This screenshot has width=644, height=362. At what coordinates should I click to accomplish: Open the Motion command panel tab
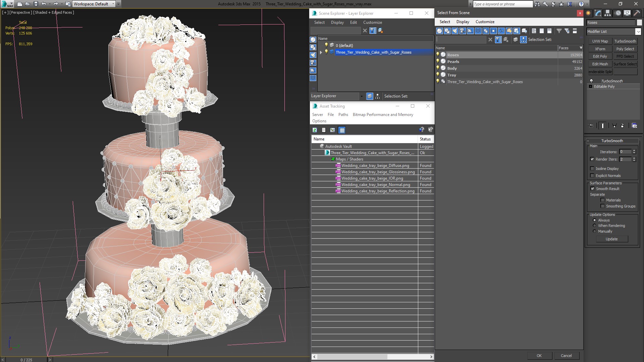[x=618, y=13]
